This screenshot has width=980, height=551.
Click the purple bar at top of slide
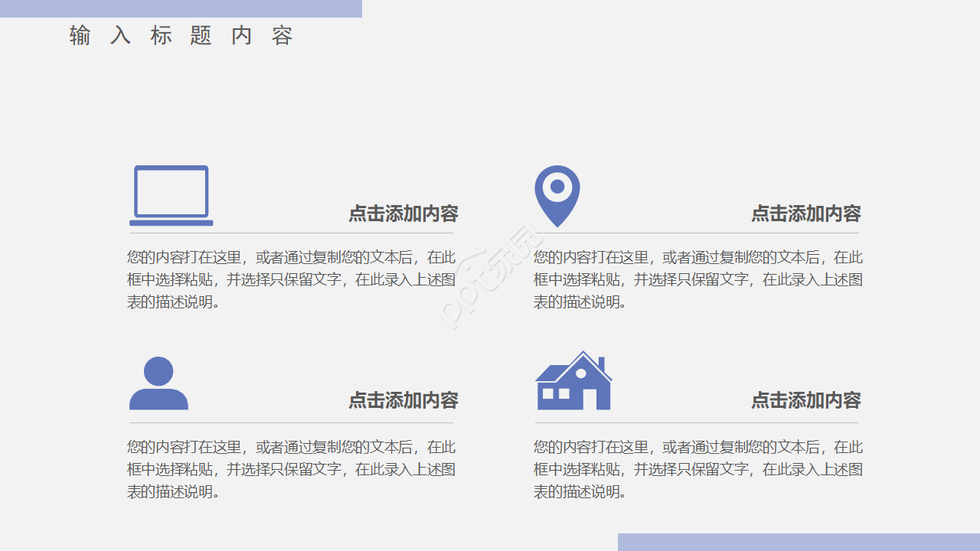pos(181,8)
